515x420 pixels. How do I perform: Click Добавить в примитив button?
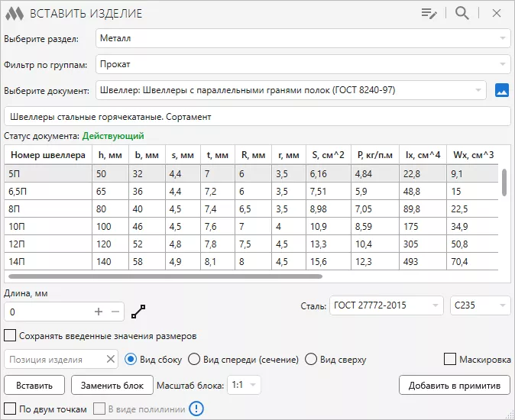click(x=455, y=385)
